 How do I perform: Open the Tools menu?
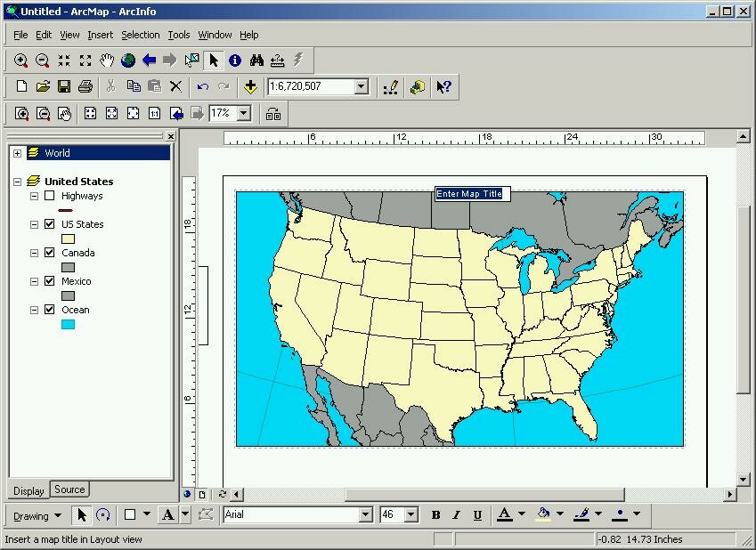(x=178, y=35)
